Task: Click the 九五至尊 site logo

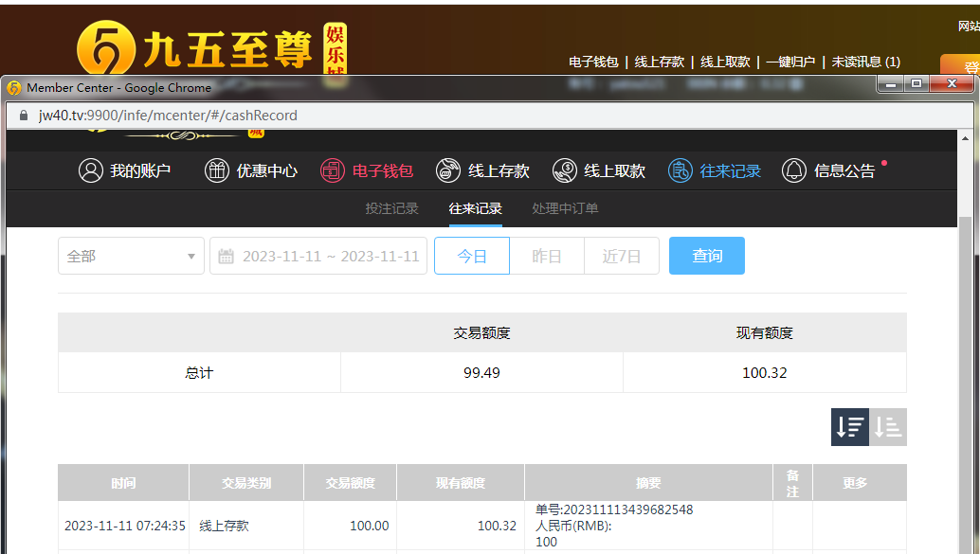Action: point(211,48)
